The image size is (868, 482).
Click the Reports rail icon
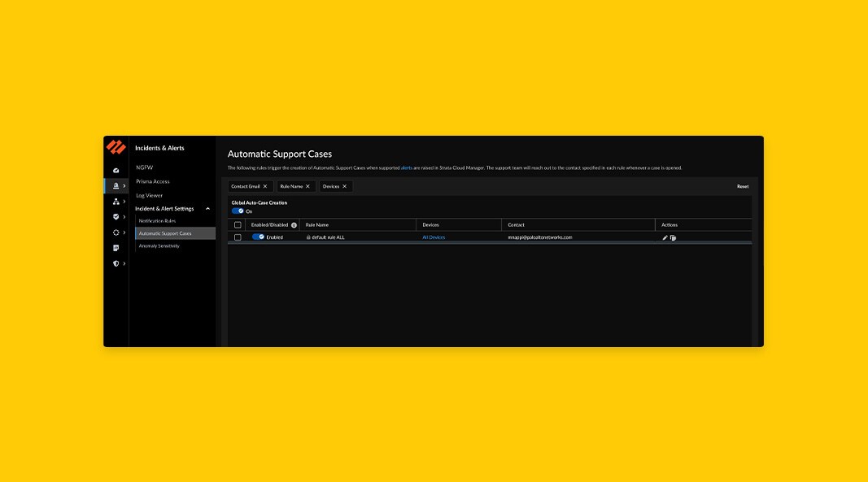pos(116,247)
